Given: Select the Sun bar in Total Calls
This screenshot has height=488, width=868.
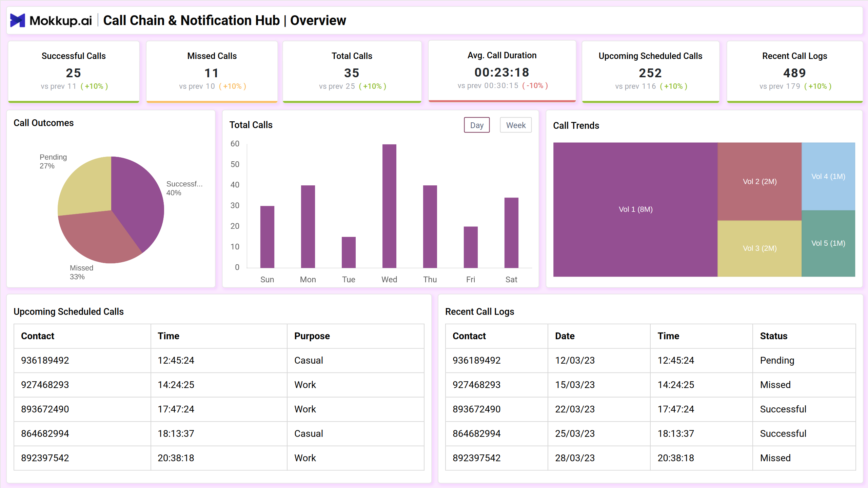Looking at the screenshot, I should (x=267, y=237).
